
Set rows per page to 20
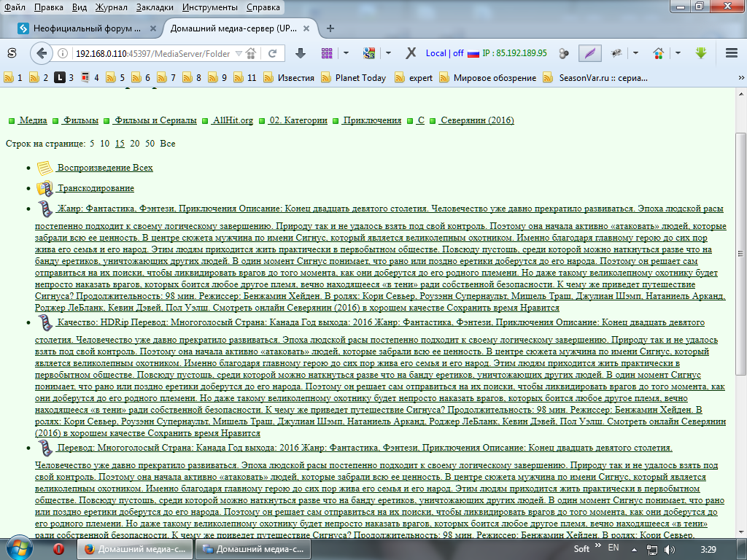coord(134,144)
